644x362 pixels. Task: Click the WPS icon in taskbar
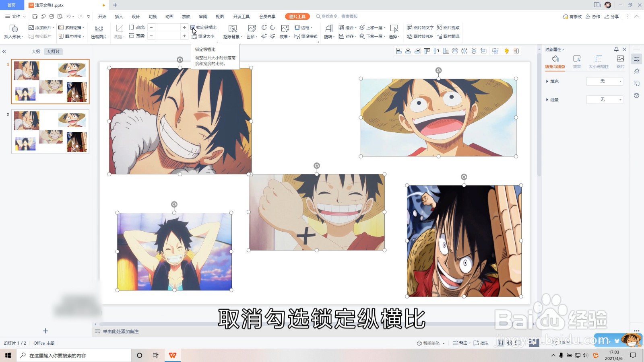(173, 355)
